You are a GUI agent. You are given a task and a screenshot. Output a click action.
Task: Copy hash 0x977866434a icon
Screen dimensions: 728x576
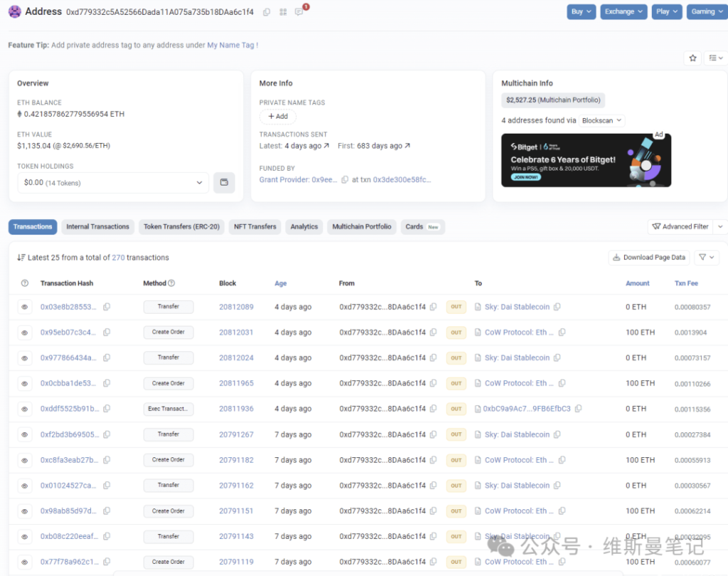tap(107, 358)
